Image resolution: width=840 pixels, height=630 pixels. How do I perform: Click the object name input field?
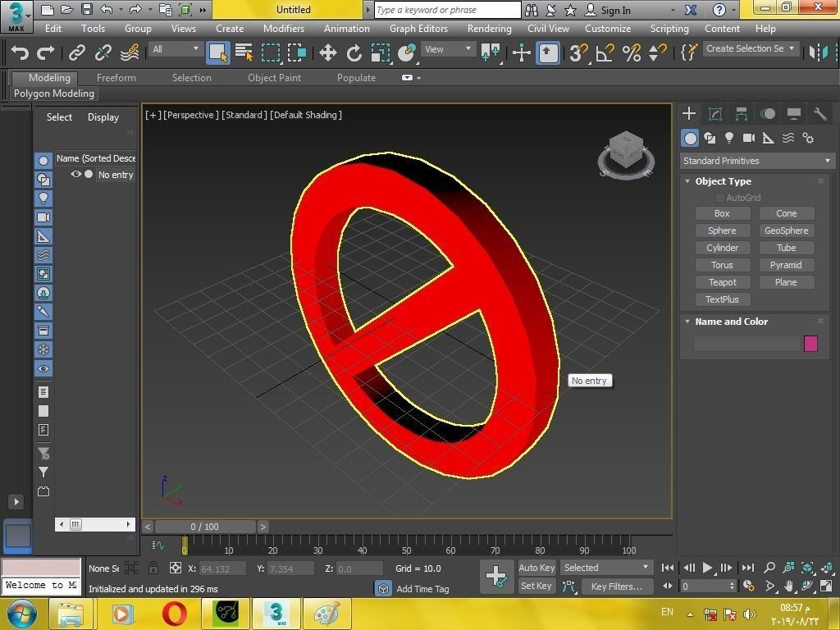[746, 344]
